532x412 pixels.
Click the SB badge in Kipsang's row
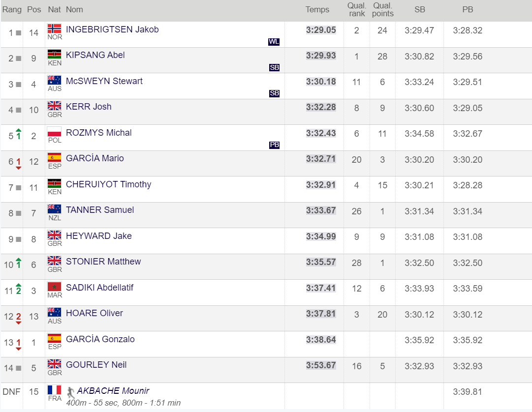pyautogui.click(x=274, y=67)
